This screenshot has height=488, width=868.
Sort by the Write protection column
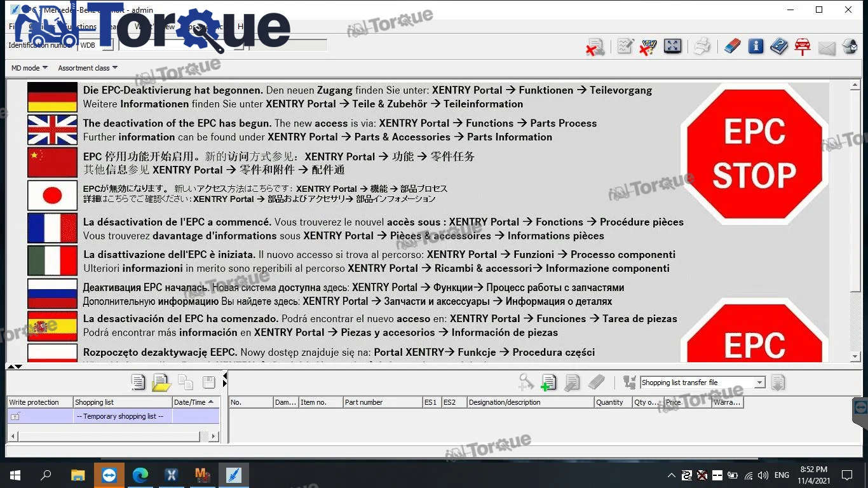point(40,402)
